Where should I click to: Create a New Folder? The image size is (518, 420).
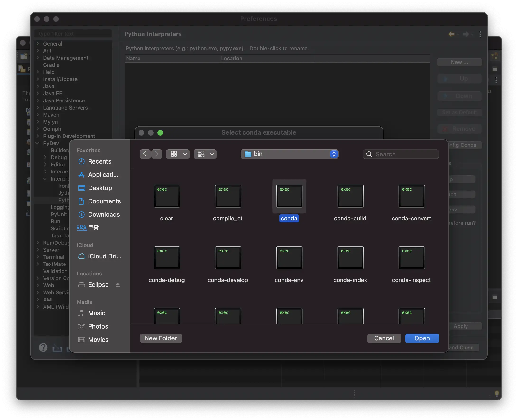click(161, 338)
